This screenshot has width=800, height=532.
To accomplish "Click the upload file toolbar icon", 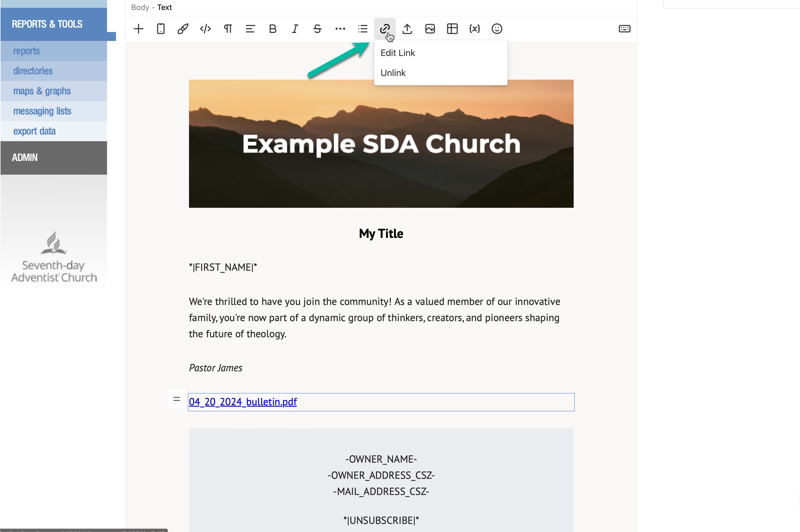I will pos(407,29).
